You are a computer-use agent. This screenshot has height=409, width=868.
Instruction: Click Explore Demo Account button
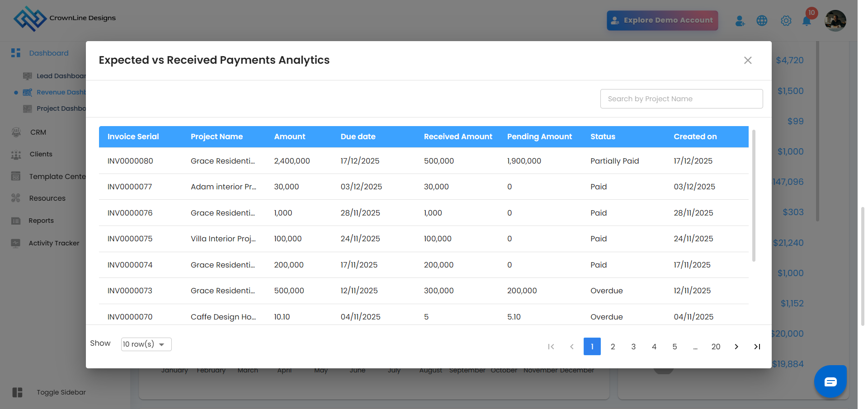(662, 20)
